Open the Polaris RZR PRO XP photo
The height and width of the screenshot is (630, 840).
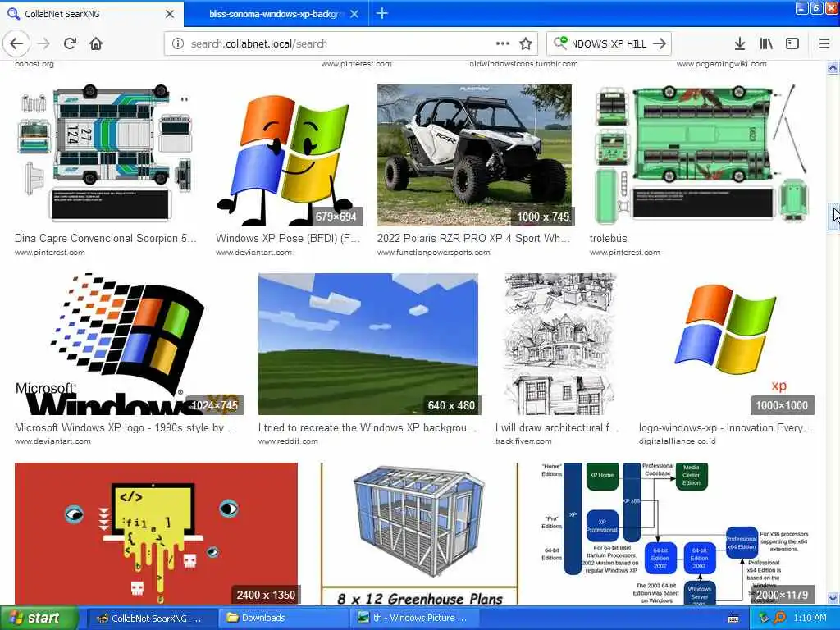coord(475,155)
